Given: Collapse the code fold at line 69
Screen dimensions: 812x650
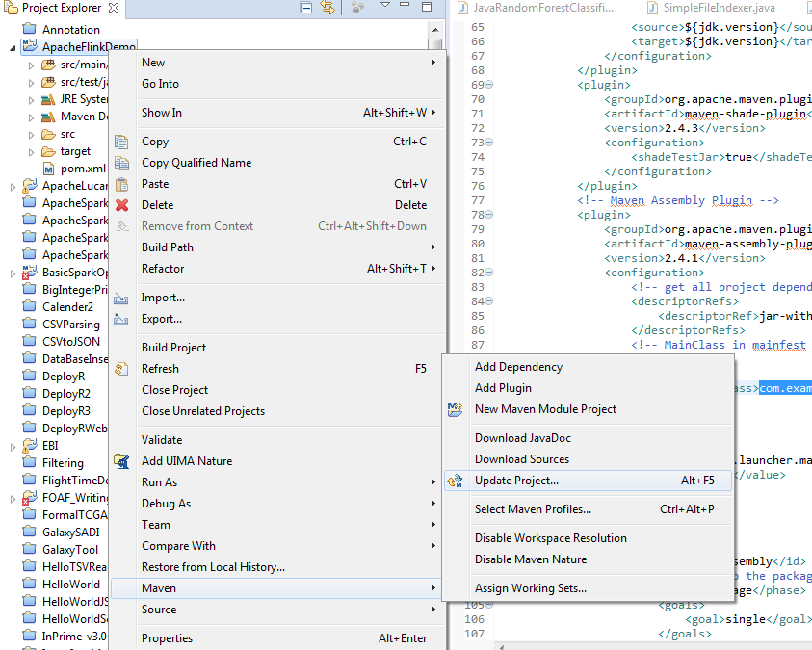Looking at the screenshot, I should tap(488, 85).
